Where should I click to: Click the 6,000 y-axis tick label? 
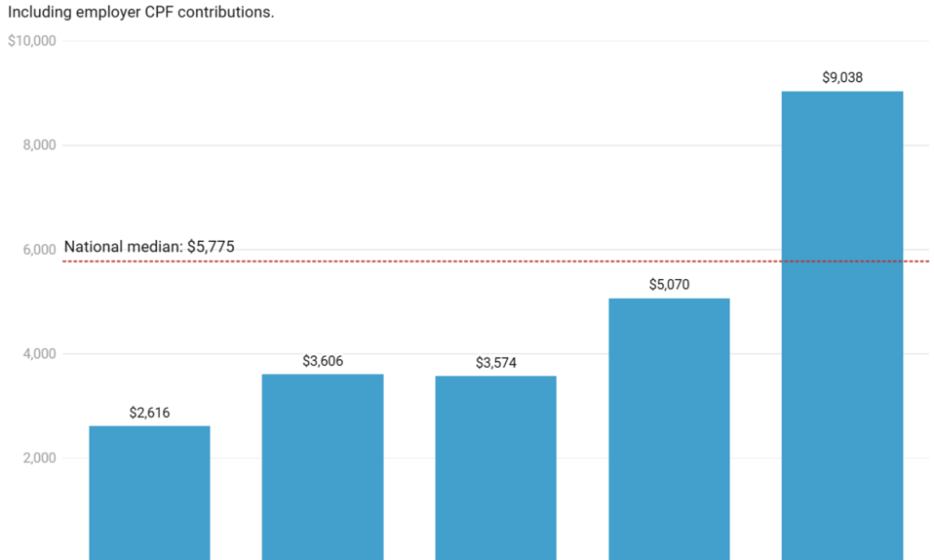click(x=37, y=249)
